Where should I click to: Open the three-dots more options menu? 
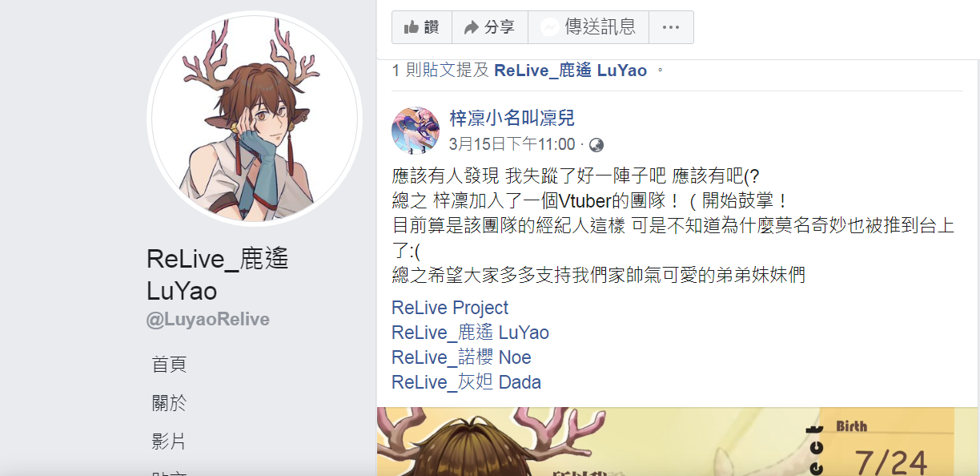671,27
